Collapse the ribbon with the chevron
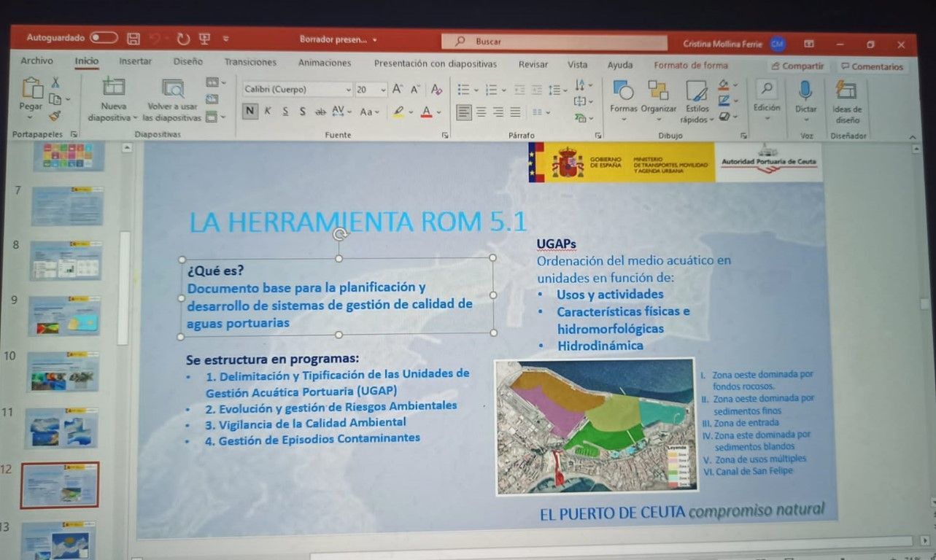The image size is (936, 560). click(911, 137)
